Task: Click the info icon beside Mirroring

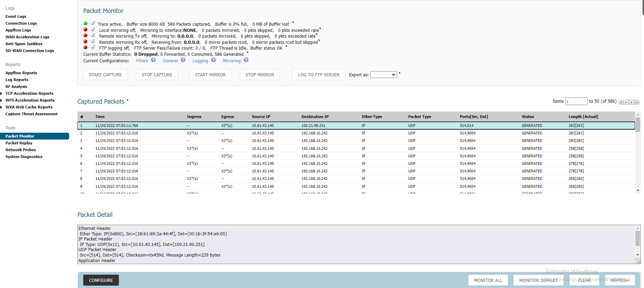Action: click(x=246, y=60)
